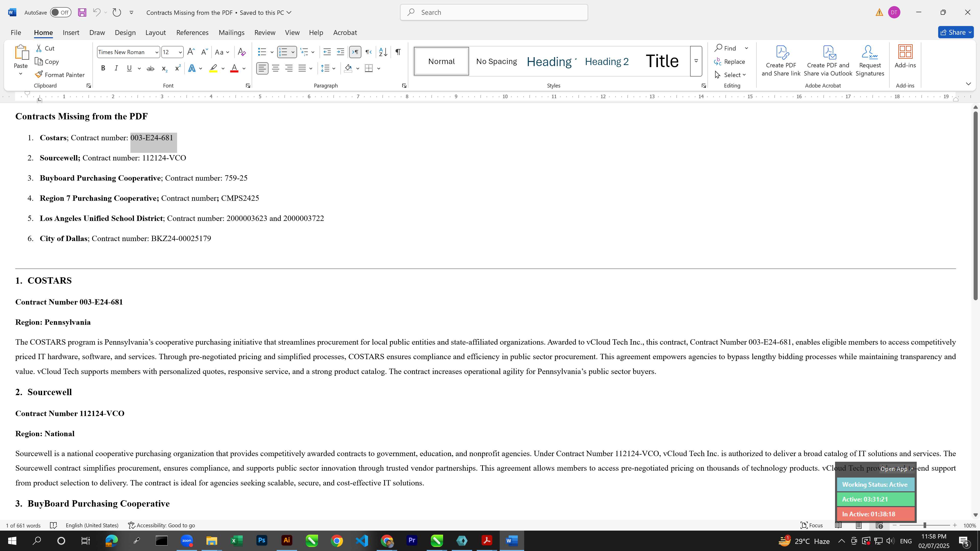Open Excel from the taskbar
The image size is (980, 551).
(237, 541)
